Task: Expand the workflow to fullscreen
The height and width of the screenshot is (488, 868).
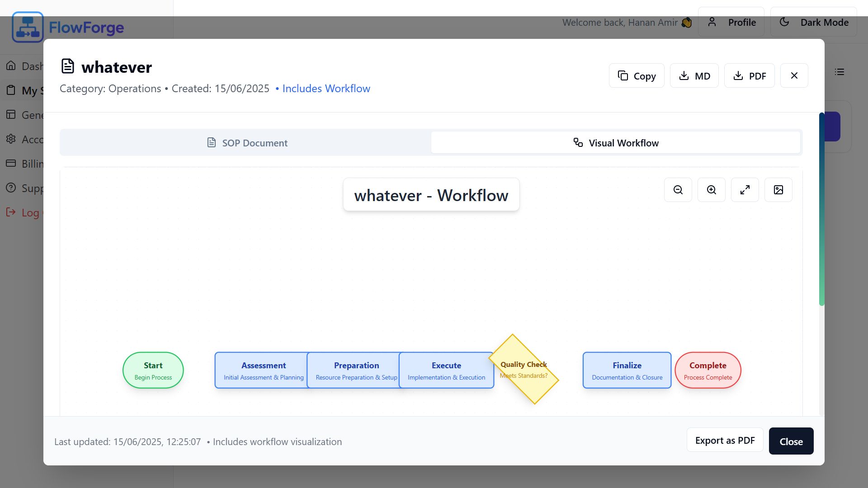Action: click(x=745, y=190)
